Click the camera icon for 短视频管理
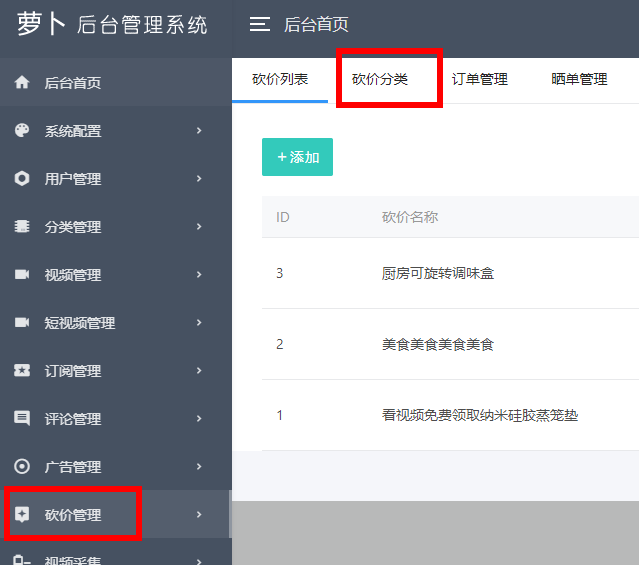The image size is (639, 565). tap(22, 322)
